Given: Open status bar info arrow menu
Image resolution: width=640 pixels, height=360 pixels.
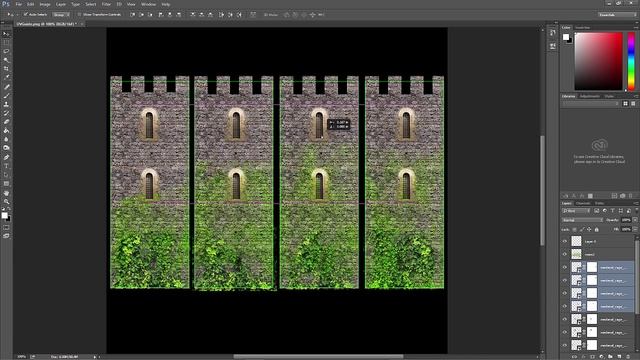Looking at the screenshot, I should tap(95, 357).
